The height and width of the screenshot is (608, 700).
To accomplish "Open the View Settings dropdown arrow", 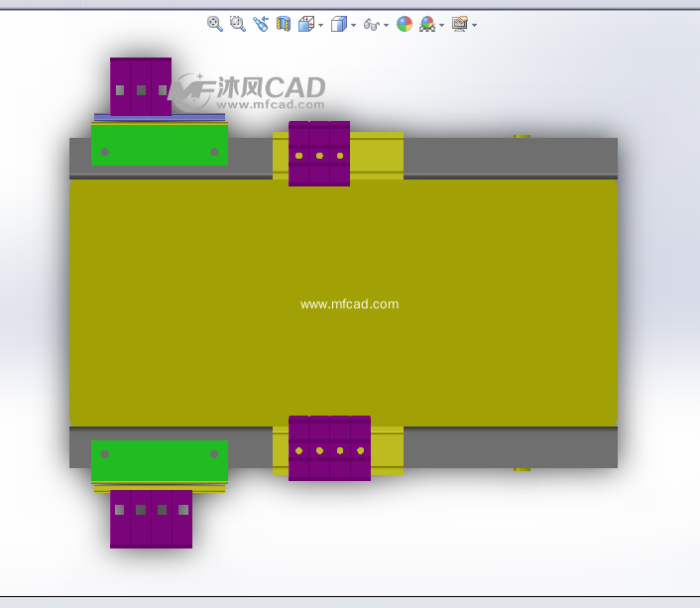I will [474, 25].
